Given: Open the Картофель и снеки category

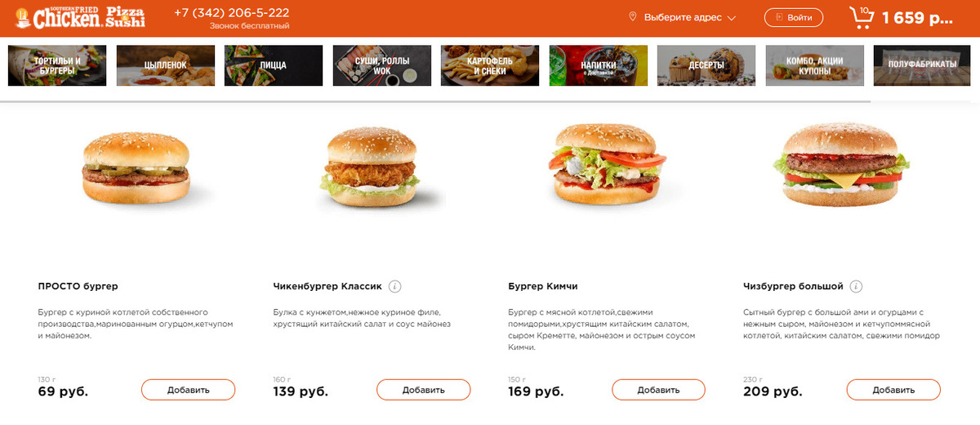Looking at the screenshot, I should click(x=490, y=65).
